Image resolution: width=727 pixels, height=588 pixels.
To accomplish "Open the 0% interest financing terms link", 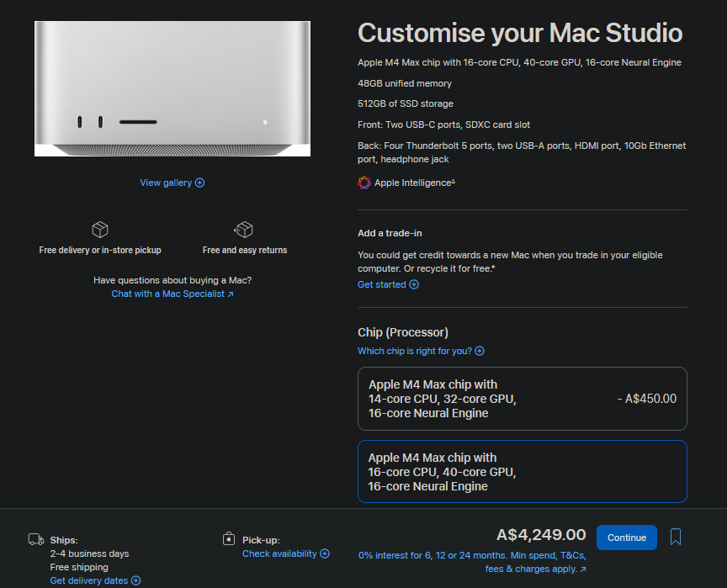I will tap(472, 562).
